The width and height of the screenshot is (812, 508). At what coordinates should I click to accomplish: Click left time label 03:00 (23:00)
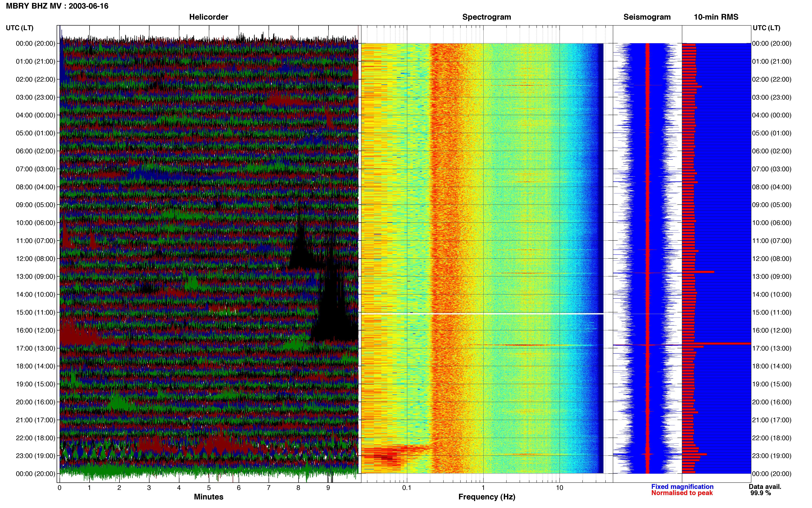coord(36,97)
